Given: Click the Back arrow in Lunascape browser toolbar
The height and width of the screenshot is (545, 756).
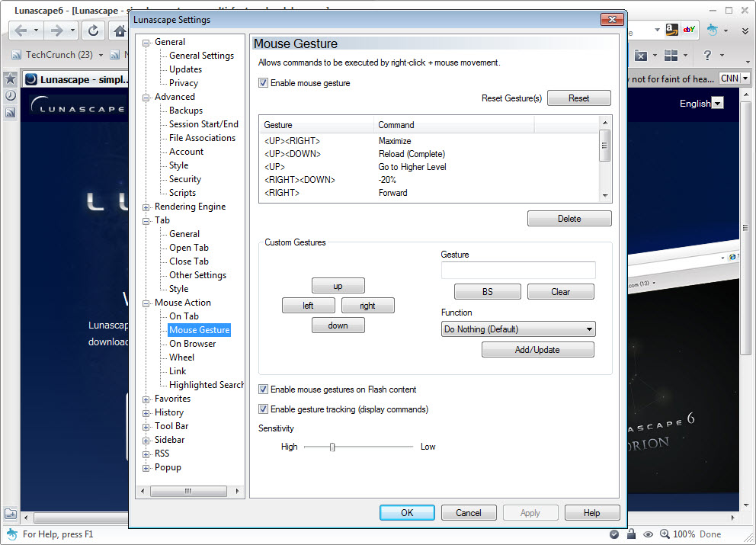Looking at the screenshot, I should 21,30.
